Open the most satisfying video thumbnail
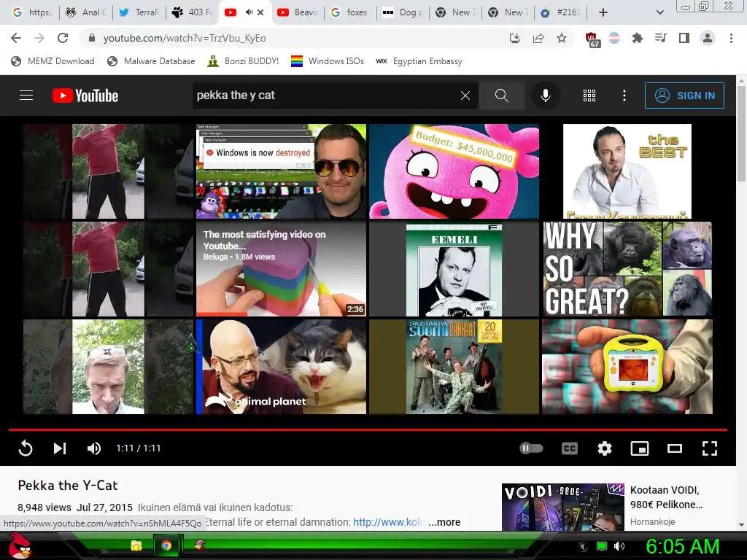Viewport: 747px width, 560px height. coord(281,269)
